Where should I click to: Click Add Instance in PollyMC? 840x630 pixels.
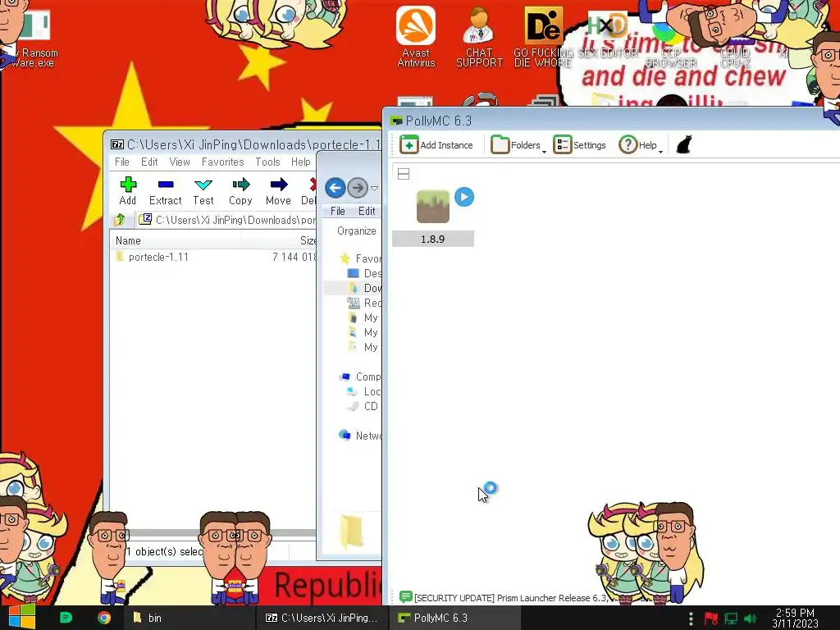[436, 144]
